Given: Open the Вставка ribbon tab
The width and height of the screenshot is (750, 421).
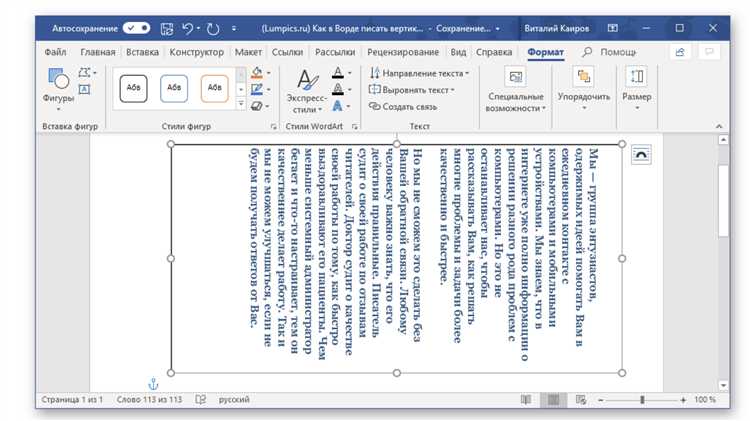Looking at the screenshot, I should (143, 51).
